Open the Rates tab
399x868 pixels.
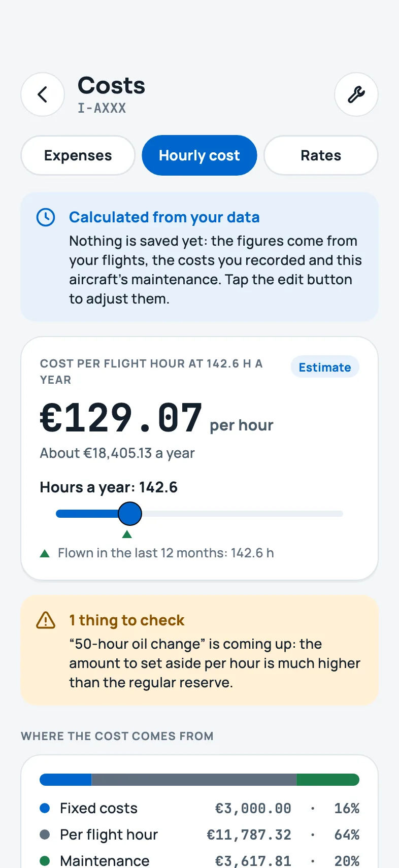pos(321,155)
